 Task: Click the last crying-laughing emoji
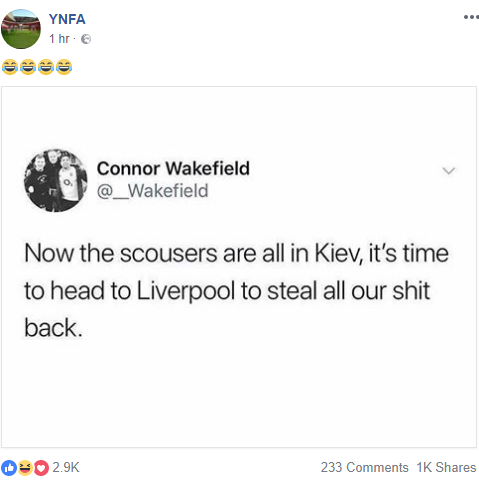click(64, 67)
